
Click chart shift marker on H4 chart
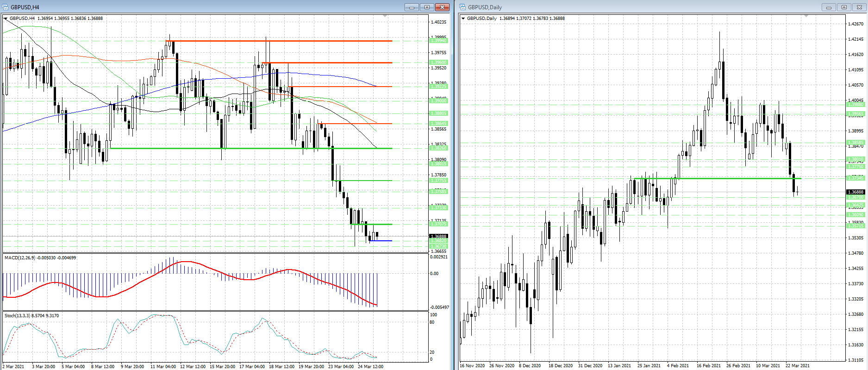point(385,16)
